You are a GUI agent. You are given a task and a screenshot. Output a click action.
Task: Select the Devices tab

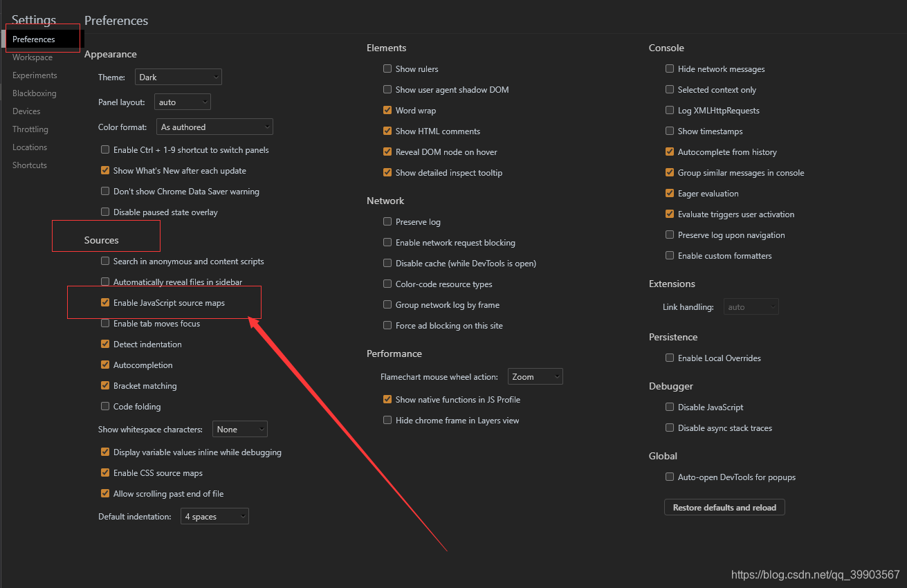pyautogui.click(x=26, y=111)
